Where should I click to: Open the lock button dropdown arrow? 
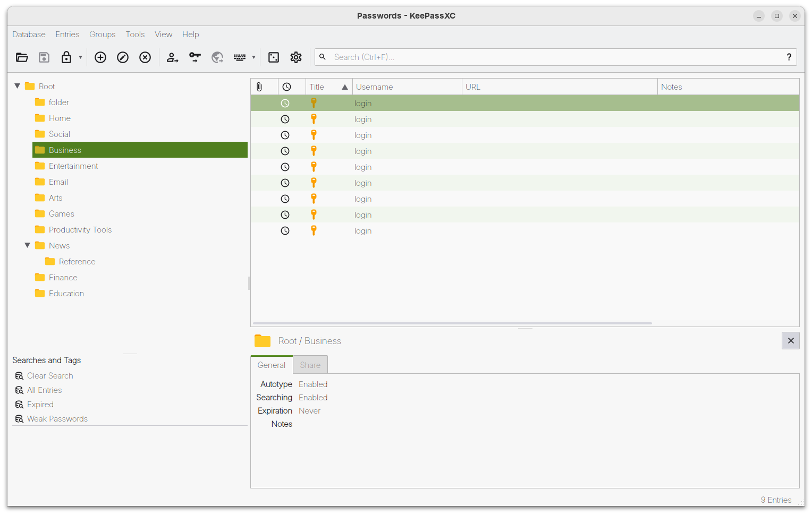click(x=81, y=57)
